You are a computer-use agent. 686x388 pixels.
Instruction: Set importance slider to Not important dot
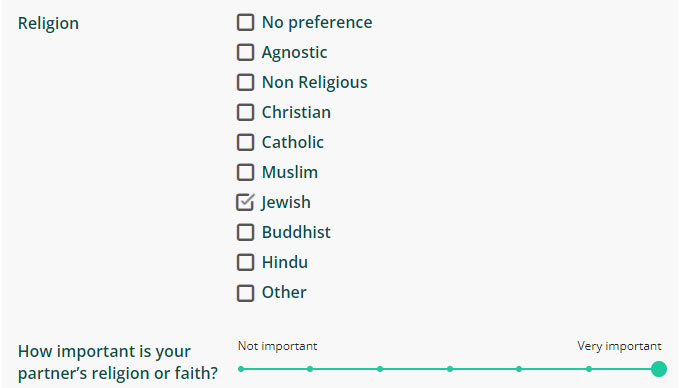(x=241, y=369)
